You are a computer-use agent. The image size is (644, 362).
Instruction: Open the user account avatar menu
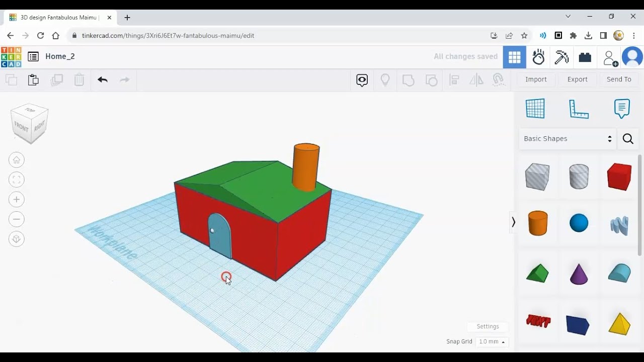(x=632, y=57)
